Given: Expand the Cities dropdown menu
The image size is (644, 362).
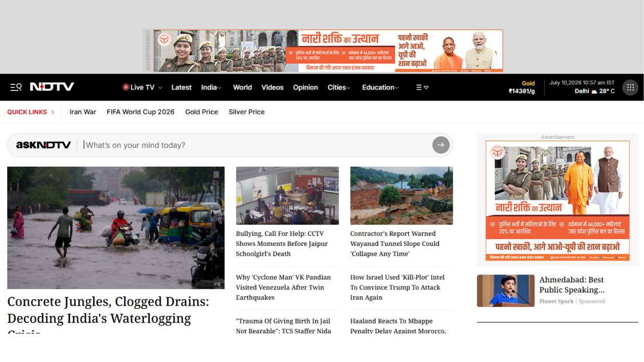Looking at the screenshot, I should click(349, 88).
